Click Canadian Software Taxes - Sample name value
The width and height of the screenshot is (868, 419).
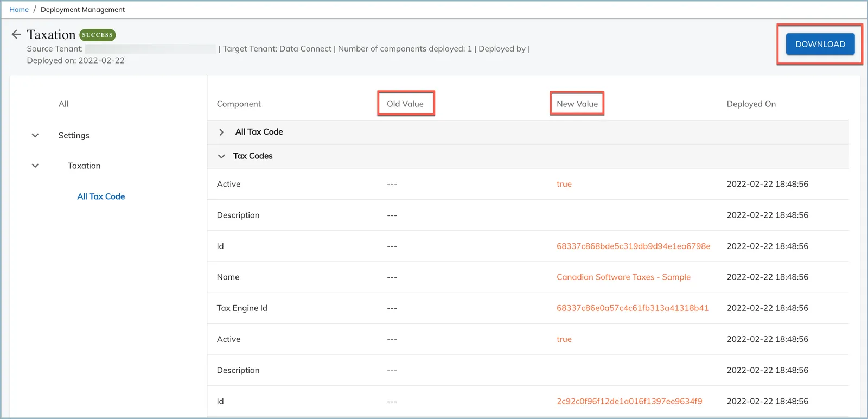(x=624, y=277)
